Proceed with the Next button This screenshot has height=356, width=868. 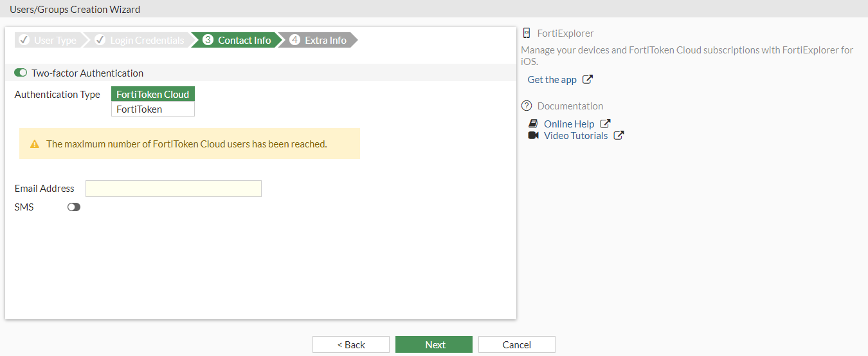tap(434, 344)
